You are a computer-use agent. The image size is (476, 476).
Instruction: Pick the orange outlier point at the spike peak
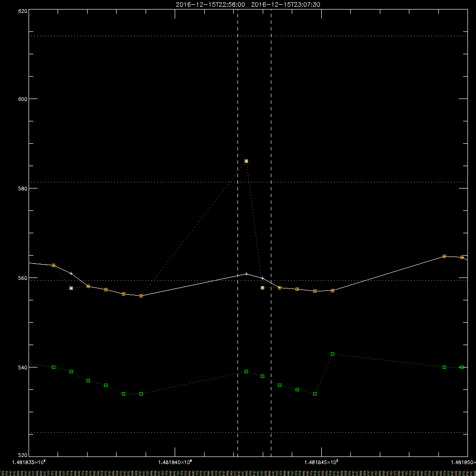(x=246, y=161)
